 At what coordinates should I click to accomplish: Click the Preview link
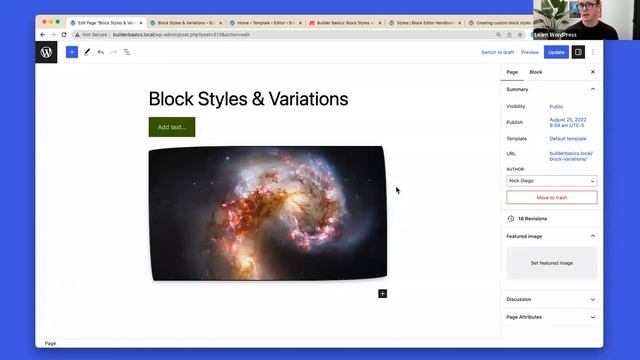[529, 52]
